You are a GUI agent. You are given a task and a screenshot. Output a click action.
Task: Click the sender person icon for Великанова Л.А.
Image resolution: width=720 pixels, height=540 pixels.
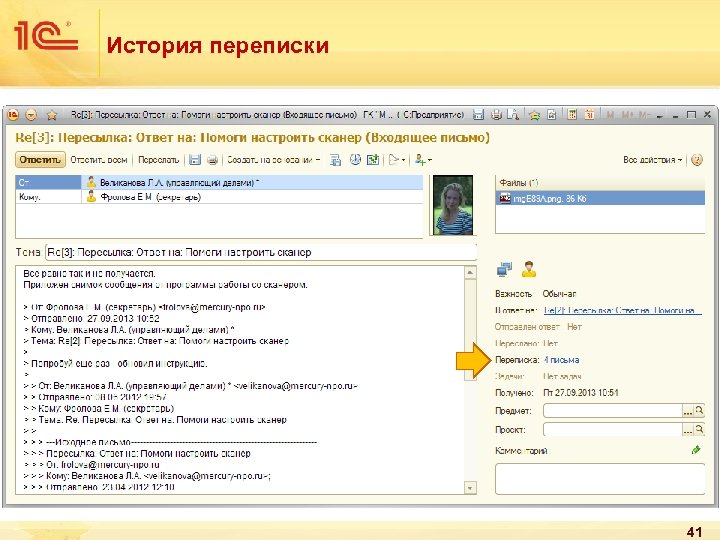click(x=91, y=182)
